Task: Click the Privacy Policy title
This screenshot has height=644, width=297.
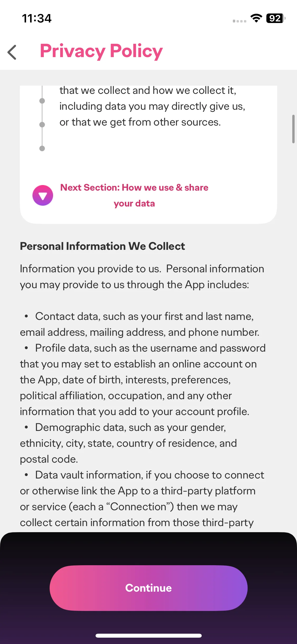Action: [101, 51]
